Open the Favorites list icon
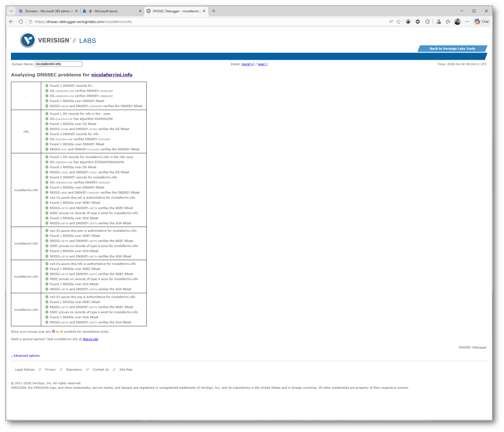The image size is (504, 432). [448, 22]
